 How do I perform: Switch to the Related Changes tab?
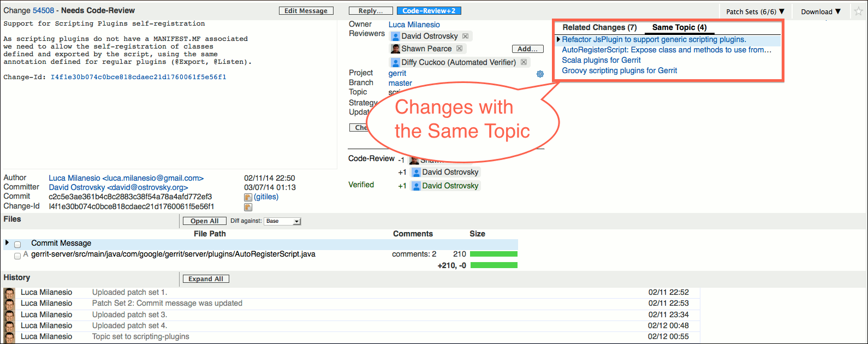[599, 27]
